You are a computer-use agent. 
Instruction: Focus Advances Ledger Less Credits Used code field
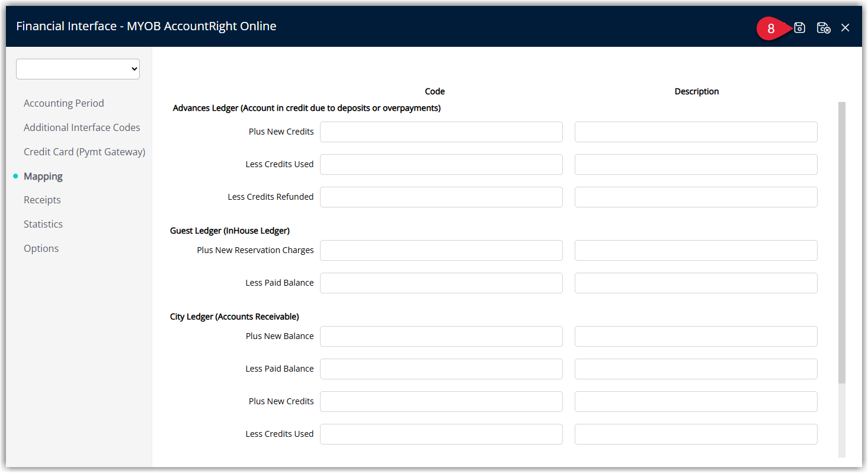point(441,164)
